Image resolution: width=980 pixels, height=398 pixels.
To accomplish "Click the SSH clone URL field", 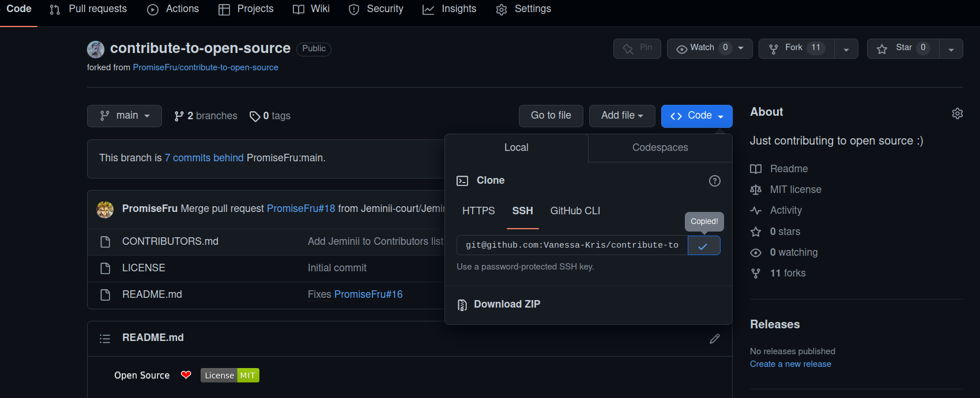I will coord(572,245).
